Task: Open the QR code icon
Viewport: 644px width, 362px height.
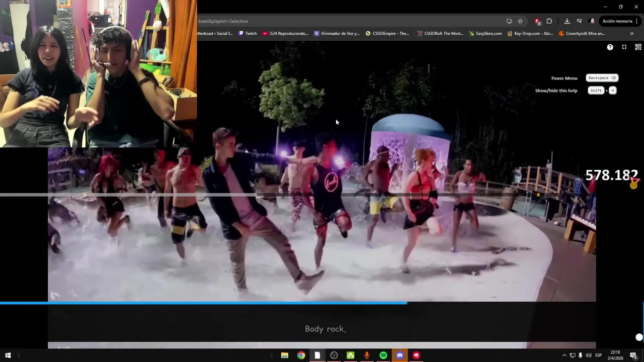Action: pyautogui.click(x=638, y=47)
